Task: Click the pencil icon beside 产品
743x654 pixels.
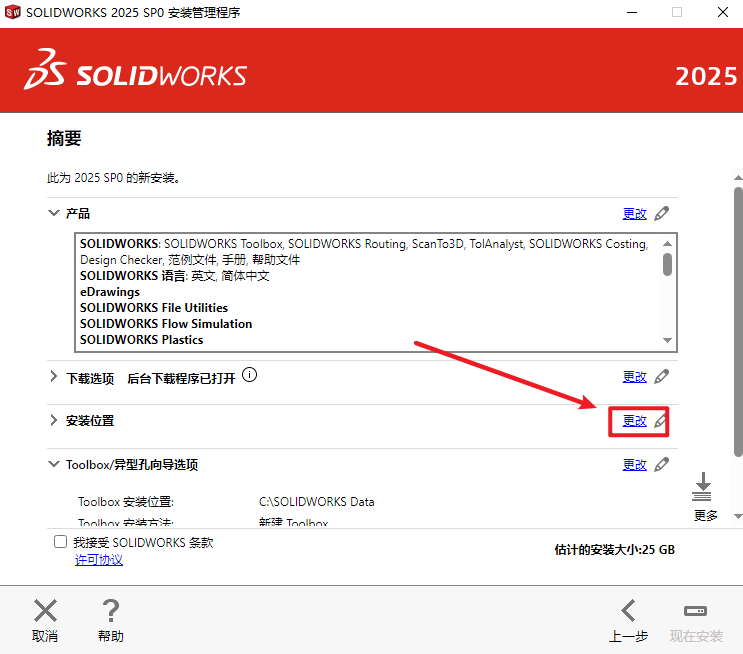Action: point(661,213)
